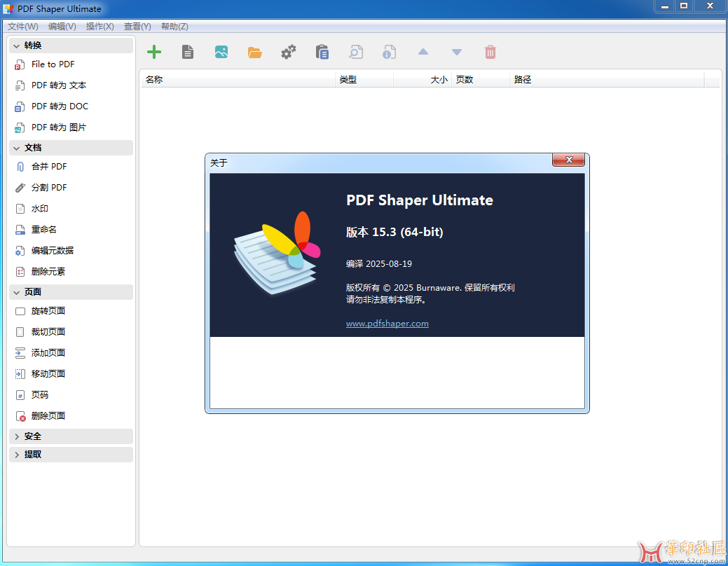
Task: Sort by 路径 column header
Action: [607, 79]
